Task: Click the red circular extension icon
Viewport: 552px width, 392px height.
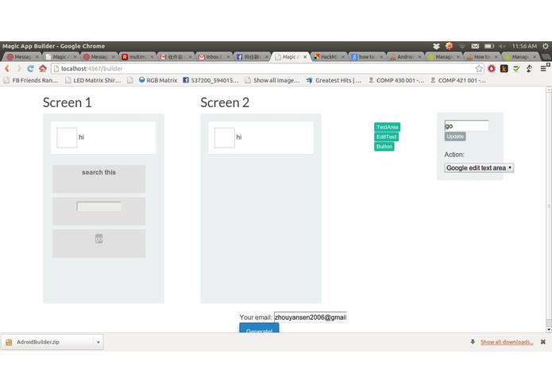Action: [492, 68]
